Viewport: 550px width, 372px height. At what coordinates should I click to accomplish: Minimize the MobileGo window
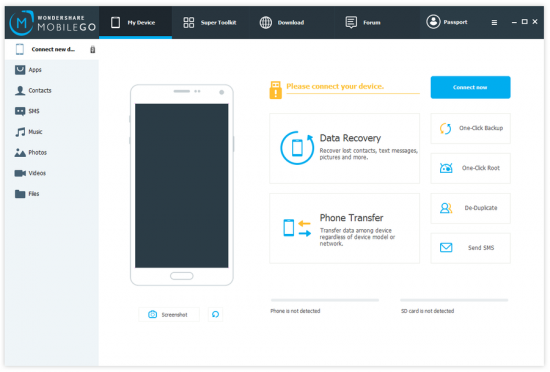(514, 22)
